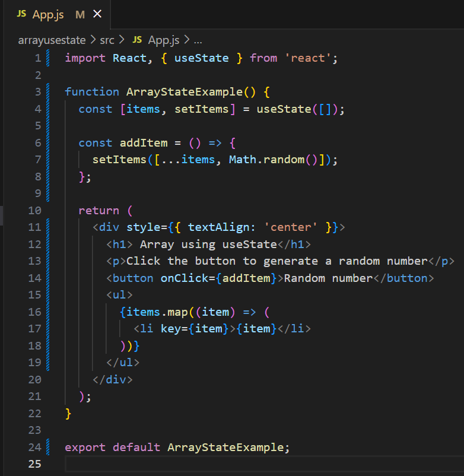Click 'textAlign' in the div style

pyautogui.click(x=218, y=227)
